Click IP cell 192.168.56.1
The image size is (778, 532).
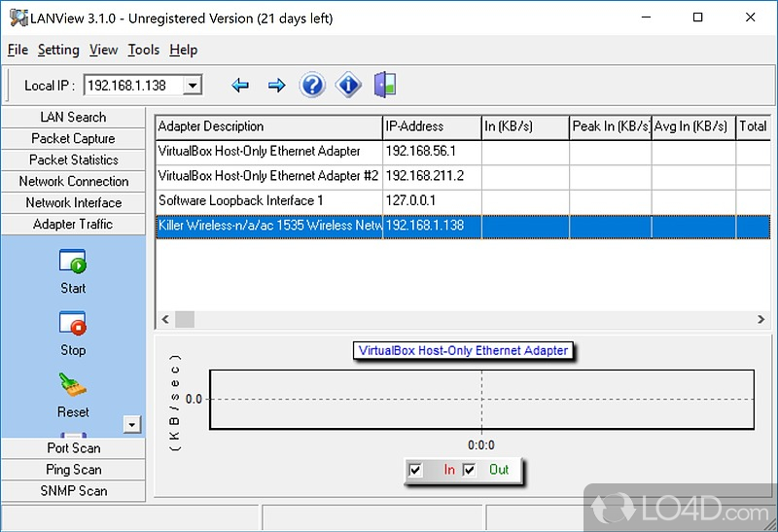(x=432, y=152)
